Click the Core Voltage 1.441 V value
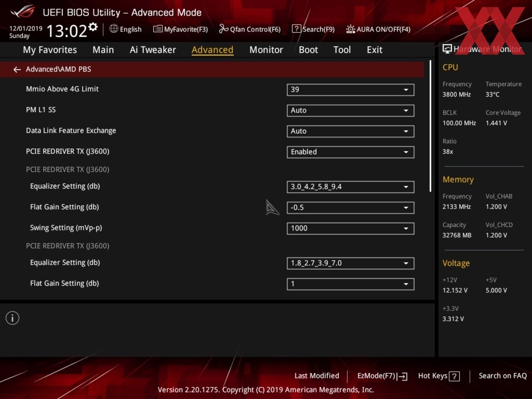Viewport: 532px width, 399px height. tap(496, 123)
